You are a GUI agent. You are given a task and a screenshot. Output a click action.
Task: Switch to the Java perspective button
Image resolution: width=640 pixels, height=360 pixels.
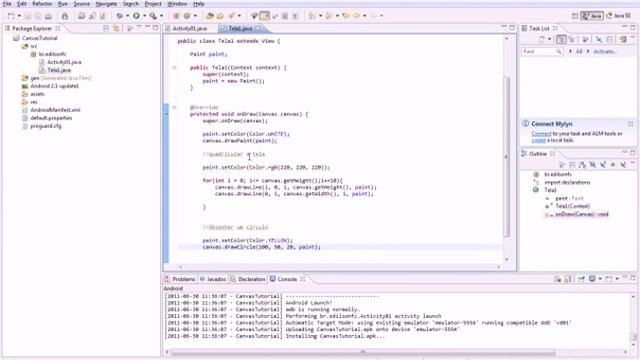click(592, 16)
